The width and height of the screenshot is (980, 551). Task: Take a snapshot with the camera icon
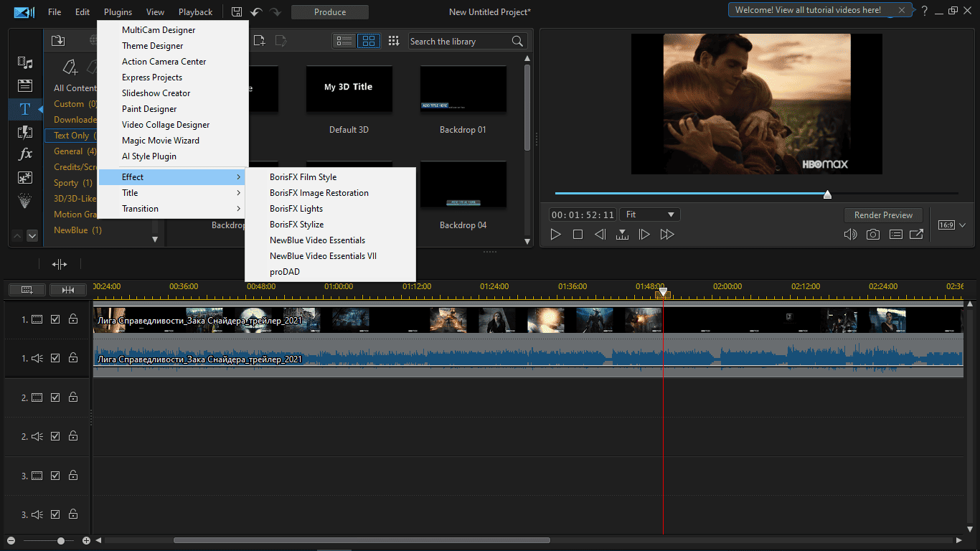872,235
